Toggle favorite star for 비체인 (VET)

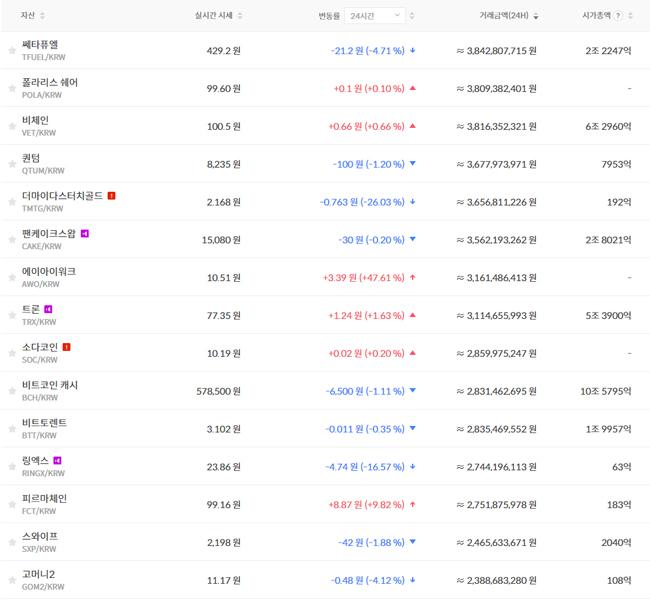12,127
